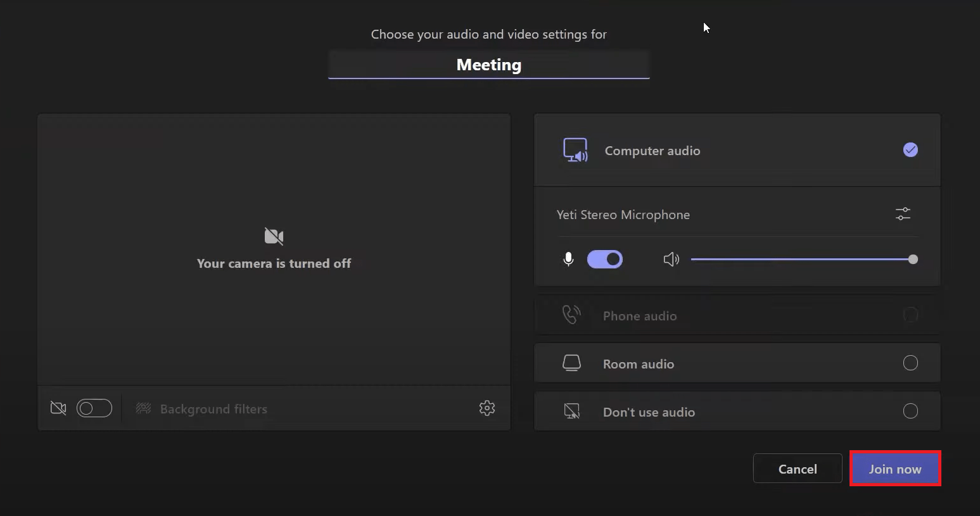Click 'Choose your audio and video settings for' text
980x516 pixels.
coord(489,34)
